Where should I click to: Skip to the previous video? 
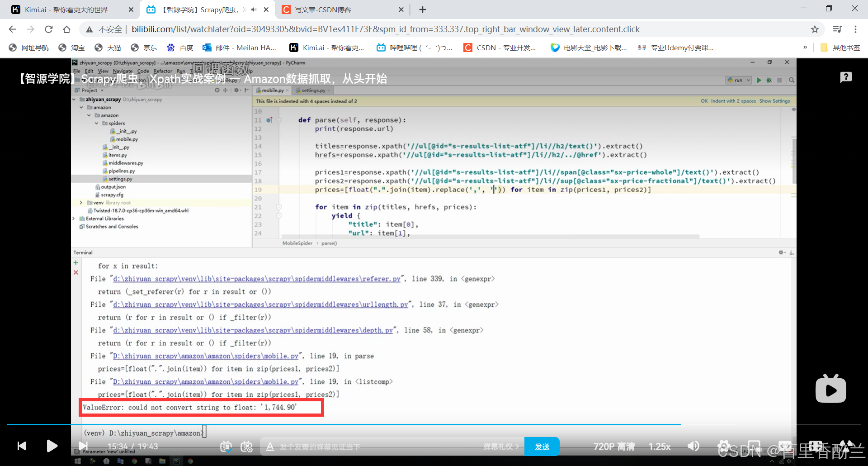pos(22,446)
